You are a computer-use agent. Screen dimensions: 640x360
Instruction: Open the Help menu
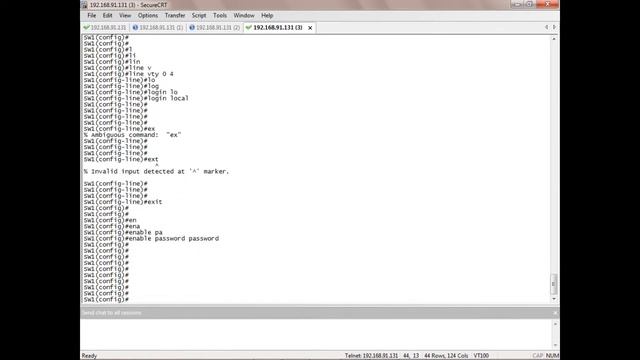pyautogui.click(x=267, y=16)
